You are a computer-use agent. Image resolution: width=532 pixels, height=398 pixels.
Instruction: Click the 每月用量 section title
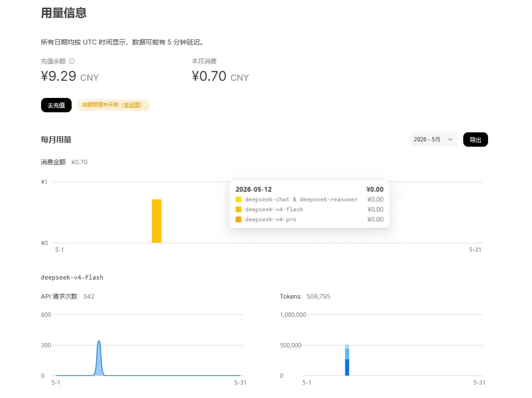[56, 140]
